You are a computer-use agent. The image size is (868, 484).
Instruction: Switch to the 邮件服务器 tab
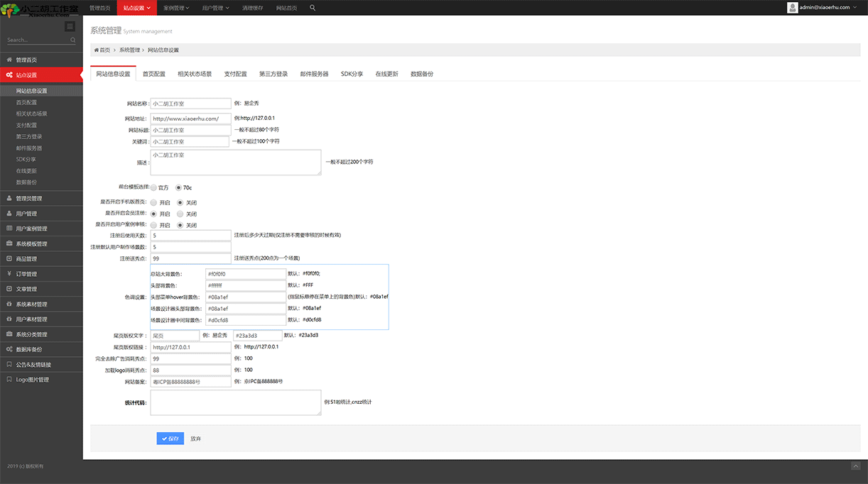click(x=314, y=74)
